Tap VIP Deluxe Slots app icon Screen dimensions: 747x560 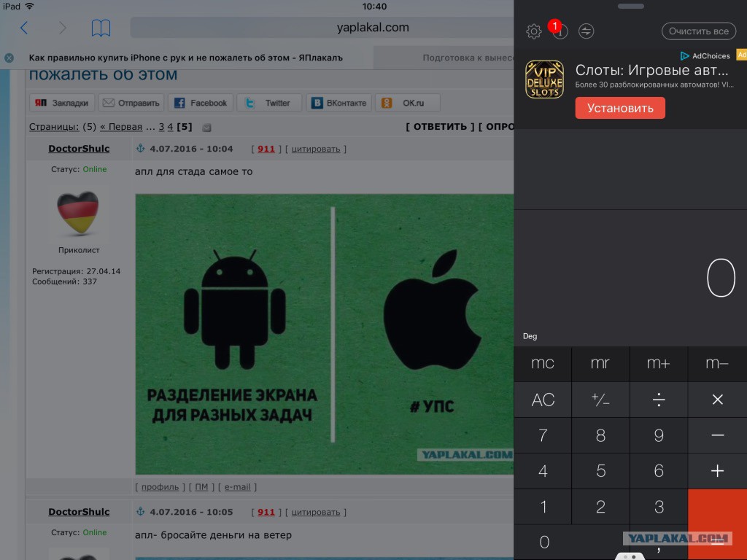click(x=544, y=79)
